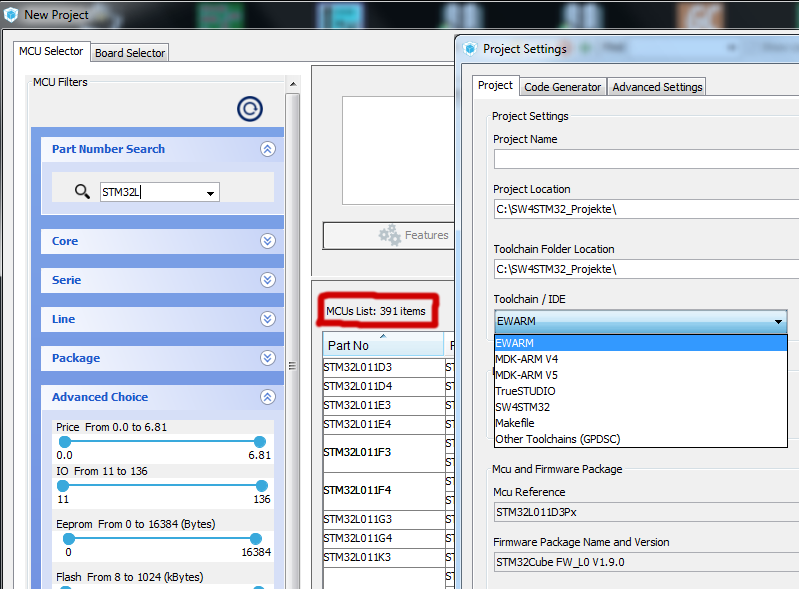Click the magnifier icon in Part Number Search

(x=82, y=192)
